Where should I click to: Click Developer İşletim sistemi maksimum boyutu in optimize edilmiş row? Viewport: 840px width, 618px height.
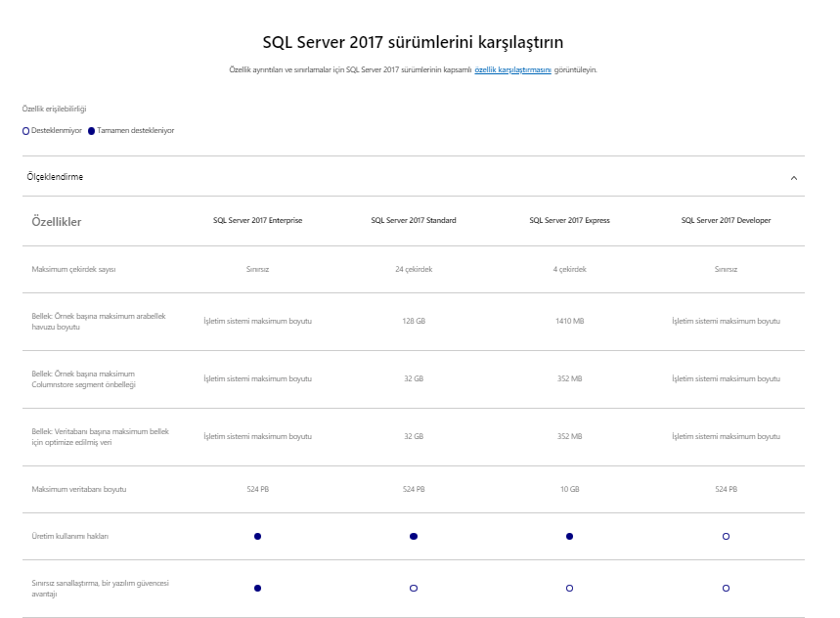point(726,436)
